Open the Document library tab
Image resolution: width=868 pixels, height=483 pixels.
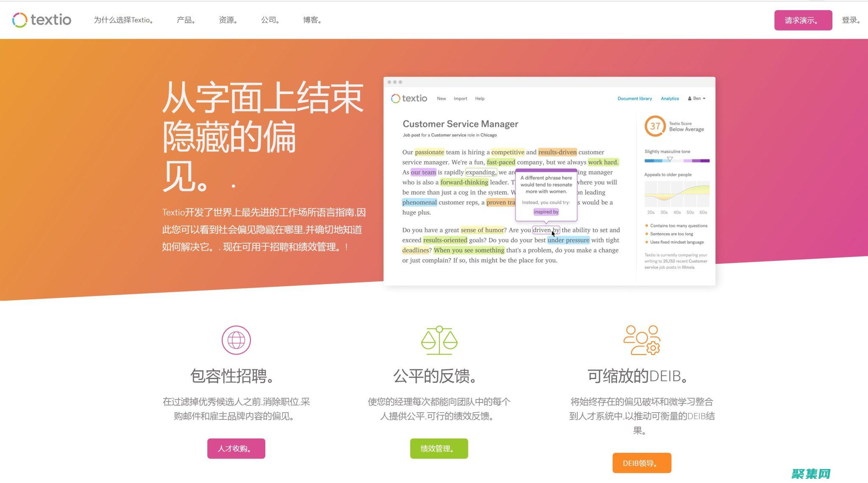tap(634, 98)
